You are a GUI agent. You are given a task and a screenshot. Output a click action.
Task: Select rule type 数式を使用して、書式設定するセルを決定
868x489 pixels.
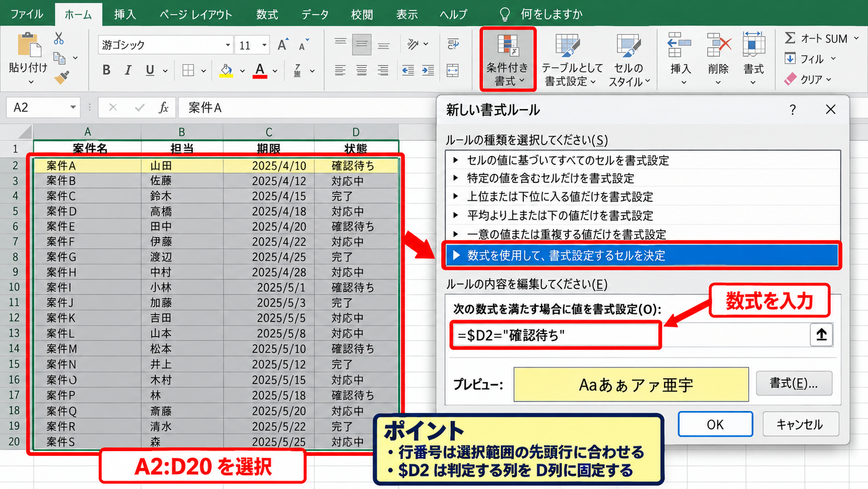pyautogui.click(x=642, y=255)
